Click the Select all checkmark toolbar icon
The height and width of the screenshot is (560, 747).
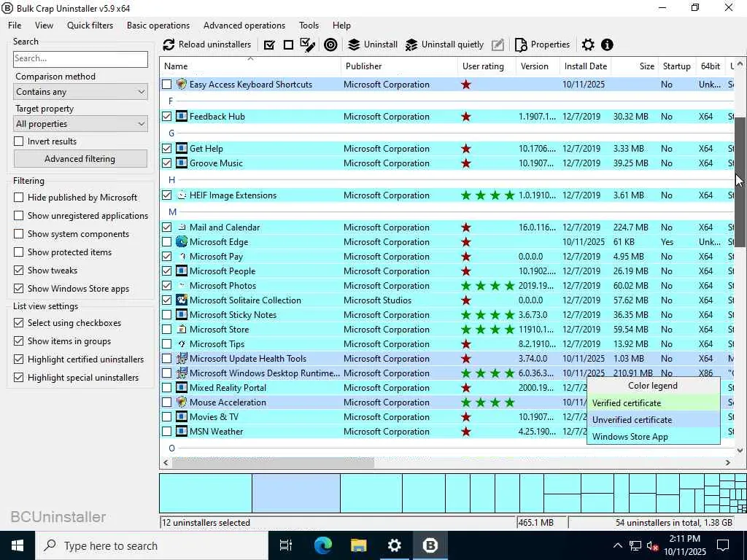click(269, 44)
